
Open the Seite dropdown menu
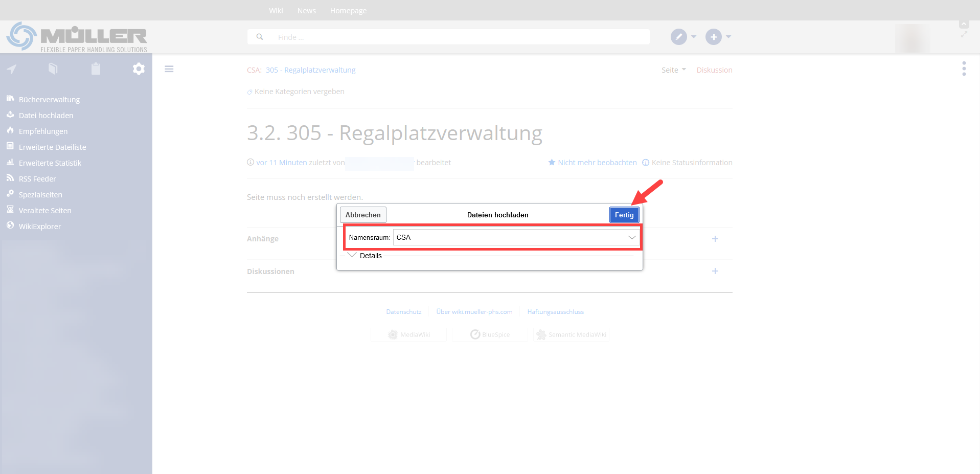point(673,70)
